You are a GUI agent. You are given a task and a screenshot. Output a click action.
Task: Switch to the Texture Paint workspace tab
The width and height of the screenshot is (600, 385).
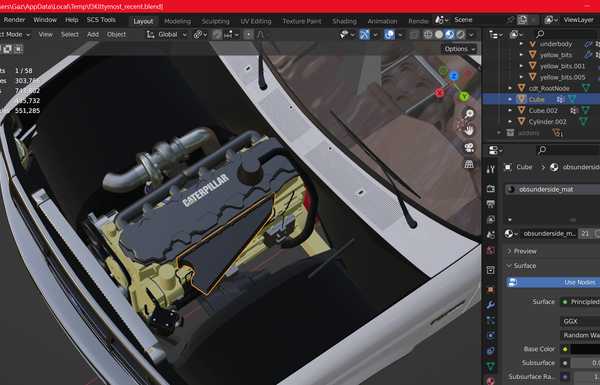point(302,21)
